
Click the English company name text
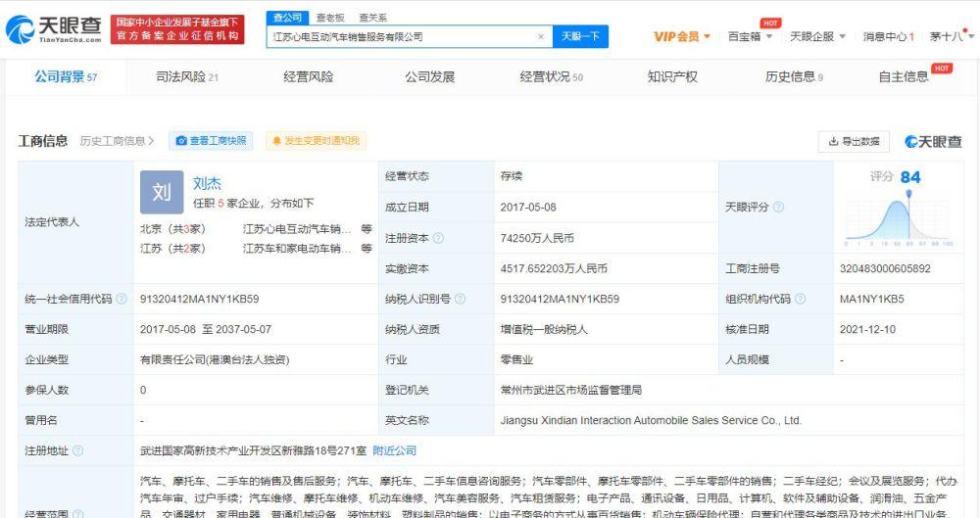coord(651,420)
